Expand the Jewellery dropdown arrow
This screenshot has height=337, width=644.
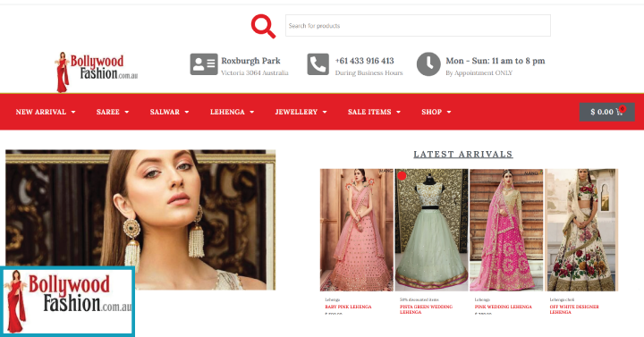[325, 112]
